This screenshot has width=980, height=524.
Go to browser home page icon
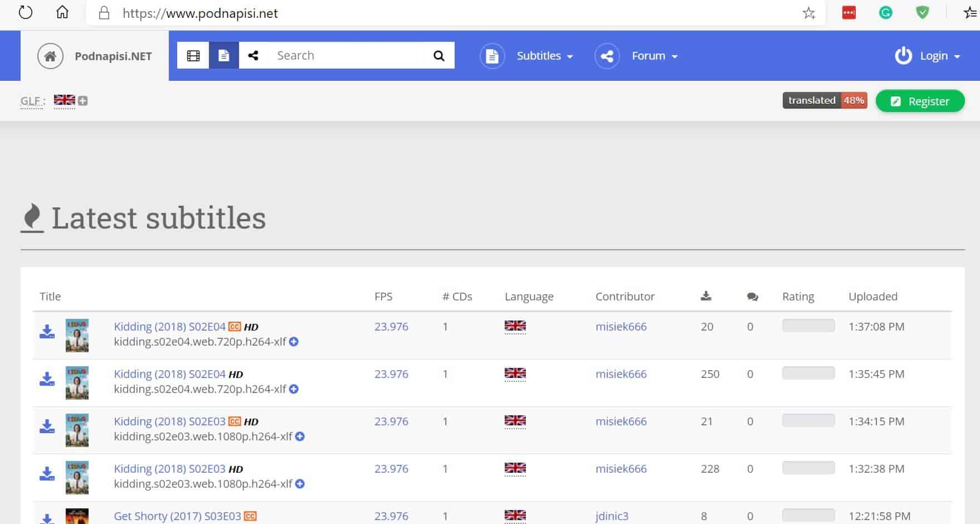pyautogui.click(x=62, y=12)
